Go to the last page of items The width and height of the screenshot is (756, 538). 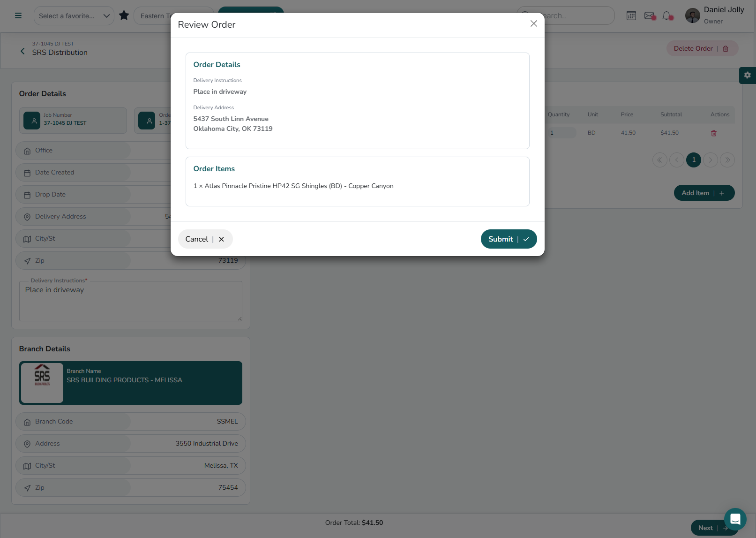click(x=727, y=160)
